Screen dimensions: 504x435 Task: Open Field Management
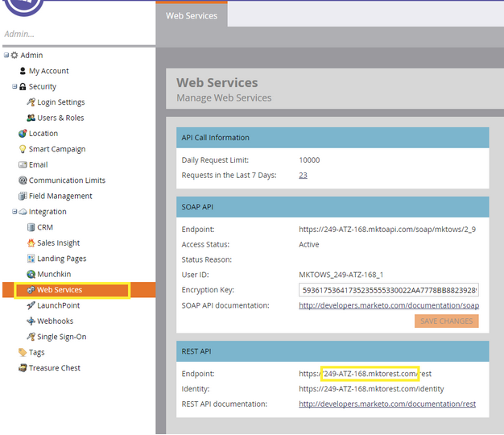click(x=60, y=196)
